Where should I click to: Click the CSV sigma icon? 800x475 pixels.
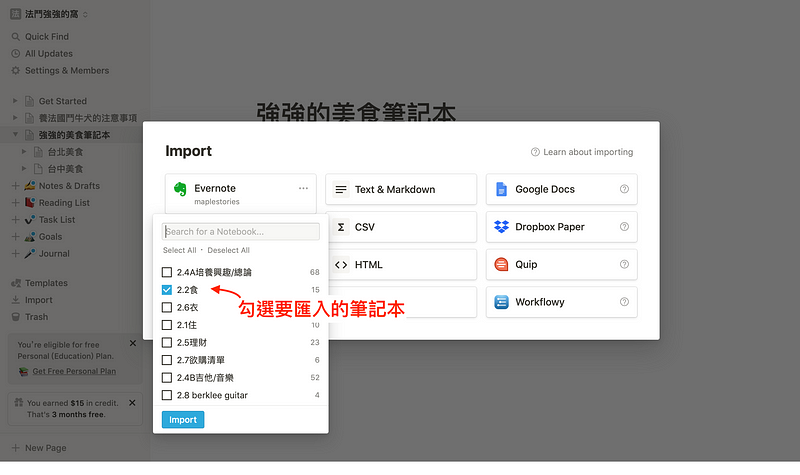click(x=341, y=227)
